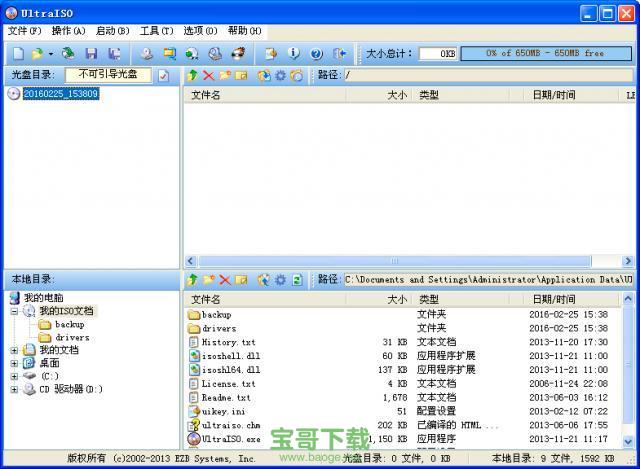
Task: Click red X delete icon in image pane toolbar
Action: (208, 75)
